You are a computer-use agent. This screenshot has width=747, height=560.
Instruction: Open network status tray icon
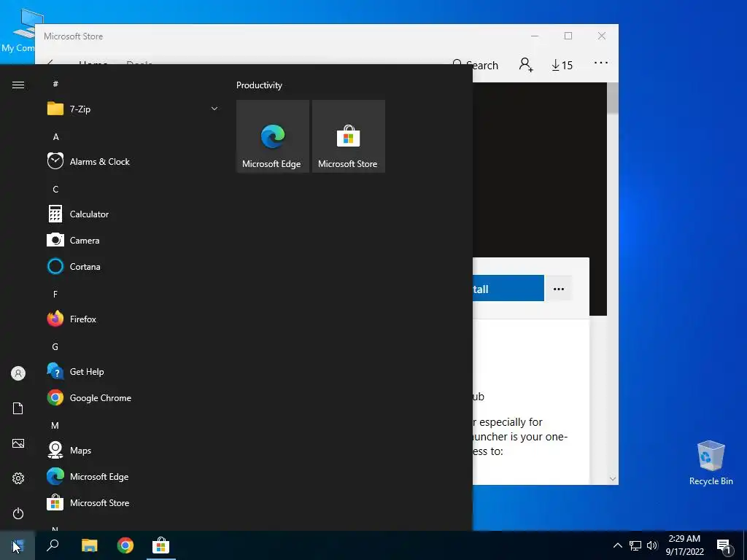click(x=635, y=545)
